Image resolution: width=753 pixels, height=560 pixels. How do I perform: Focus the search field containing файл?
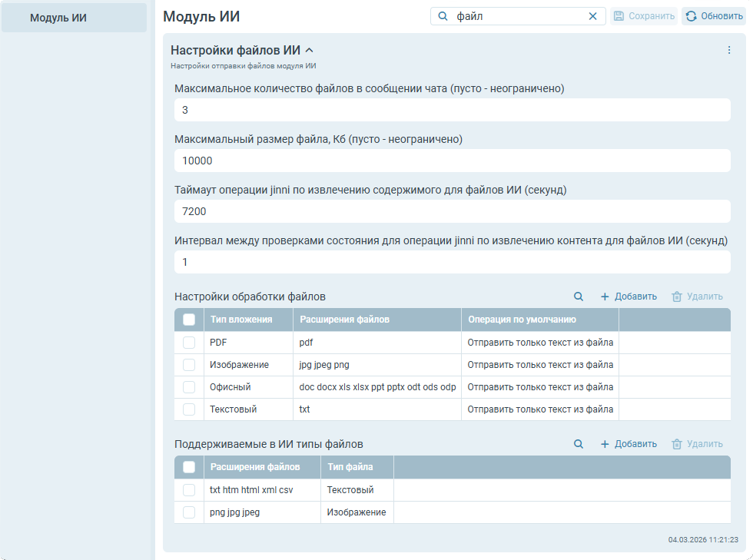[519, 16]
